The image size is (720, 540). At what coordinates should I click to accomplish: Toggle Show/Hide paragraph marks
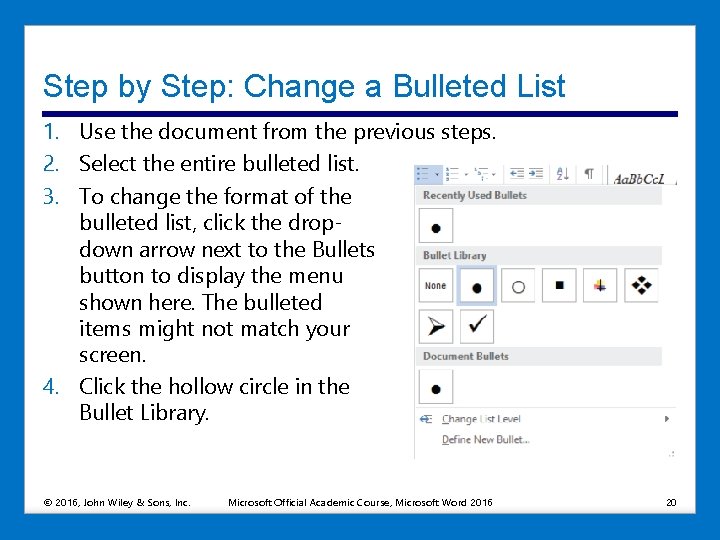click(x=589, y=174)
